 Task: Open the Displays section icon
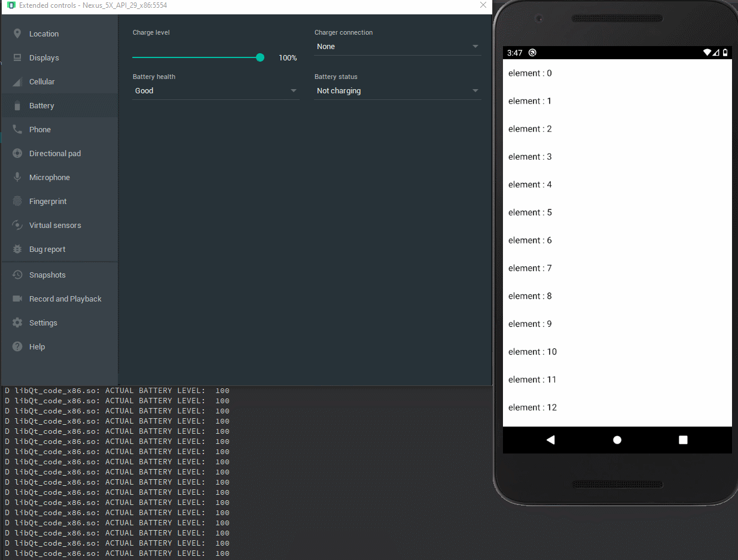click(18, 57)
